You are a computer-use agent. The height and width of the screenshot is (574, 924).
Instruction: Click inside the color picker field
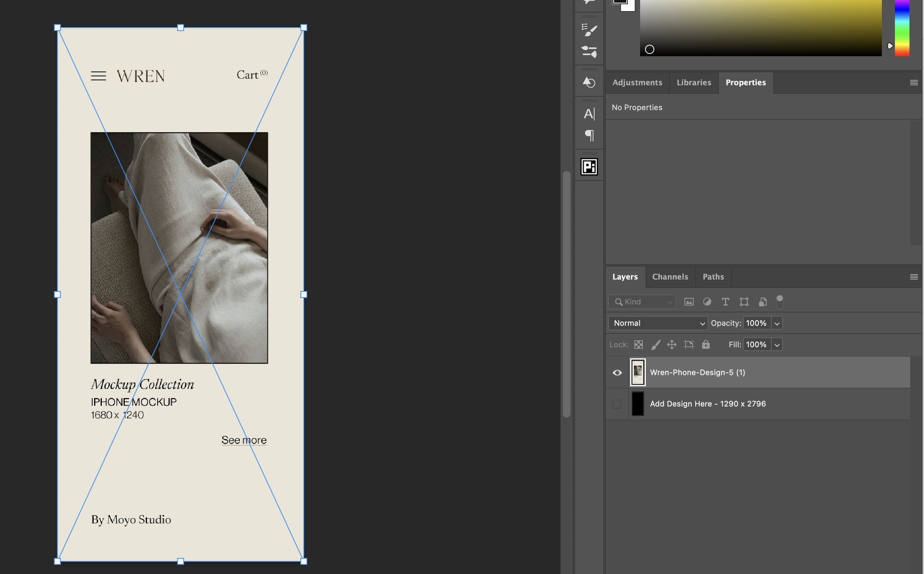pyautogui.click(x=761, y=27)
